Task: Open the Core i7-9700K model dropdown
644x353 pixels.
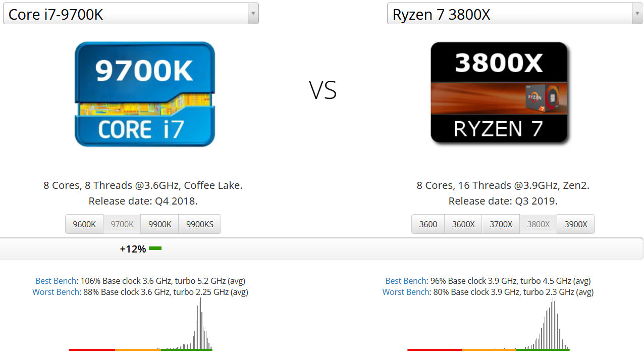Action: (252, 13)
